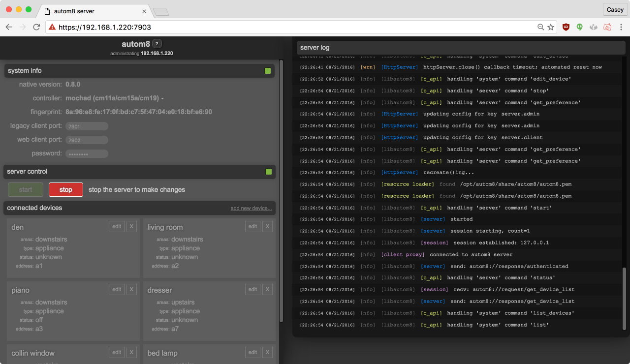Click the httpServer.close() callback timeout log line
Image resolution: width=630 pixels, height=364 pixels.
coord(461,67)
